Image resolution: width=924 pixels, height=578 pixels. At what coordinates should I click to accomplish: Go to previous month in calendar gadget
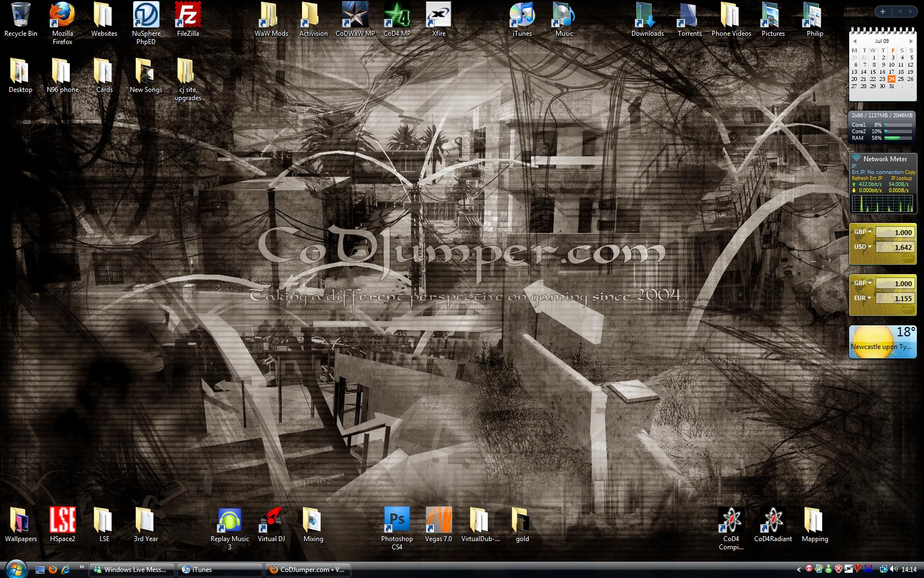coord(855,41)
